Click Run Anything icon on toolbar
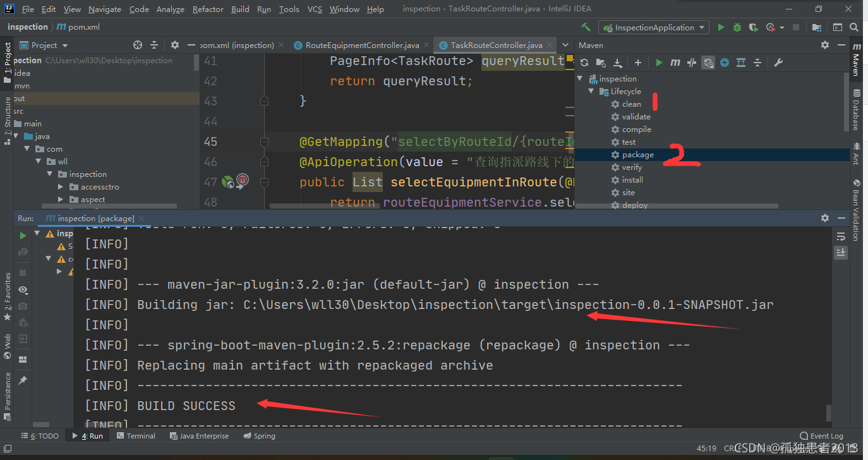 837,27
